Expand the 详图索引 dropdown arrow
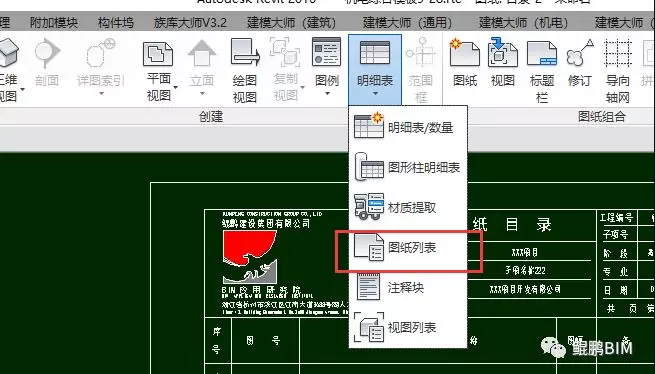The height and width of the screenshot is (374, 655). pos(101,94)
